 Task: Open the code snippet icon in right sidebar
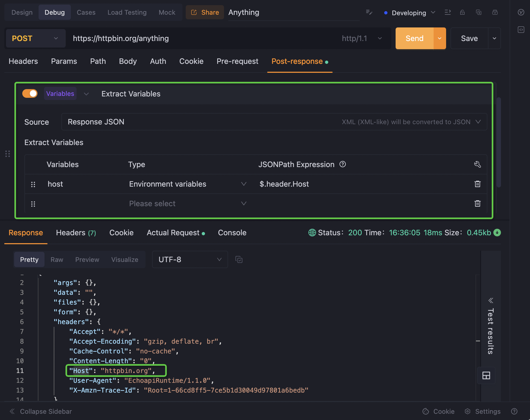pyautogui.click(x=521, y=30)
